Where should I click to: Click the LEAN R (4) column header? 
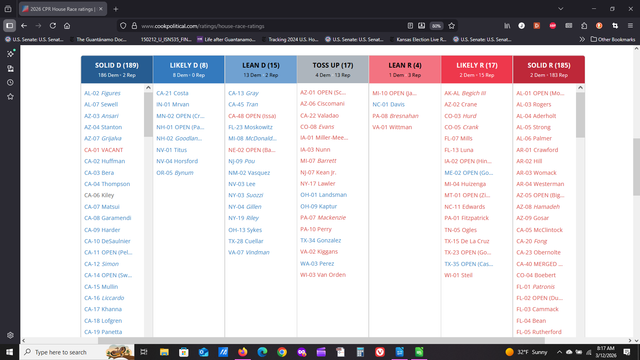click(x=404, y=69)
